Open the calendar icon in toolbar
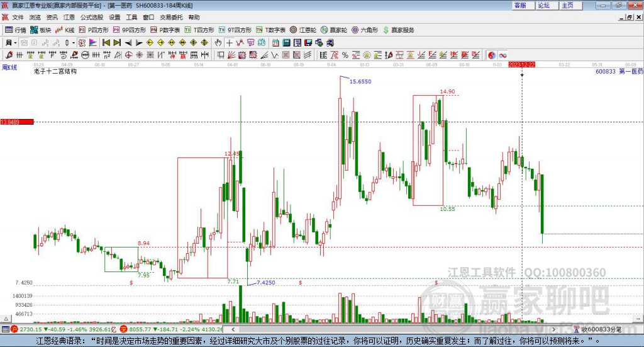Screen dimensions: 644x347 click(x=275, y=43)
